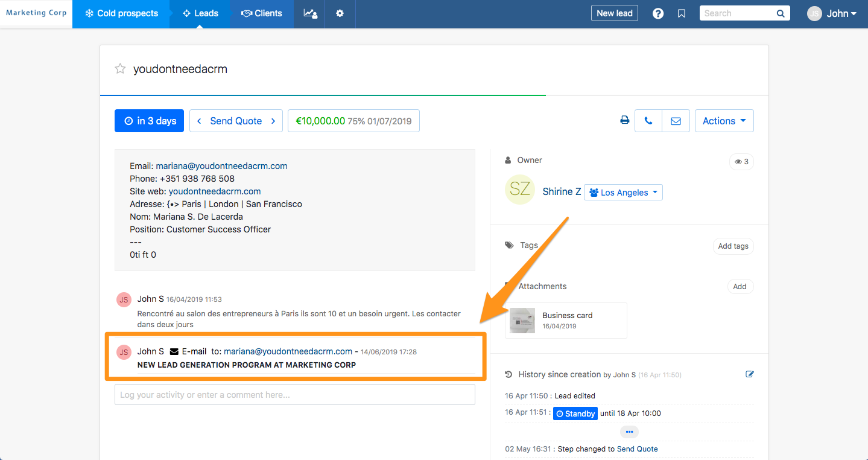This screenshot has height=460, width=868.
Task: Open the statistics chart icon
Action: point(310,13)
